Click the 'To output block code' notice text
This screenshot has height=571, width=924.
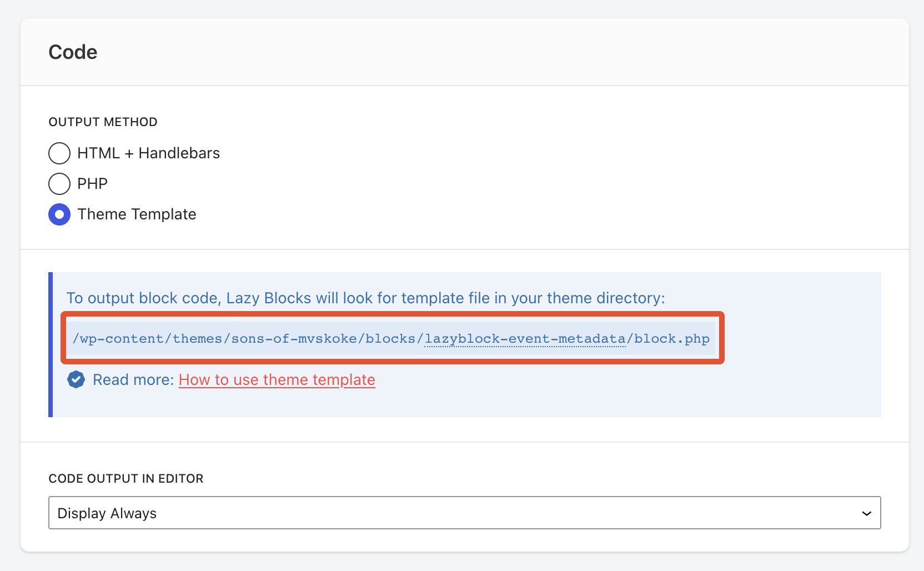[365, 298]
